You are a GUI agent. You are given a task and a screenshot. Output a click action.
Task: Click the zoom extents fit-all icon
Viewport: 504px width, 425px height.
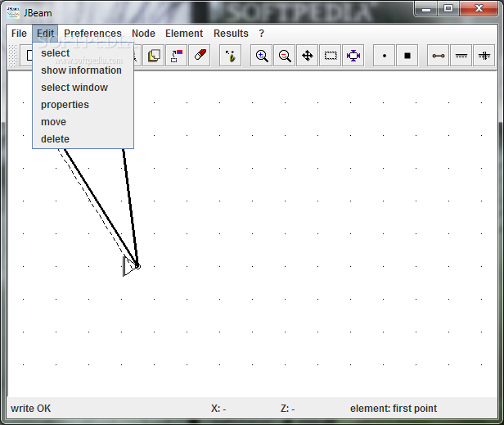pos(353,56)
